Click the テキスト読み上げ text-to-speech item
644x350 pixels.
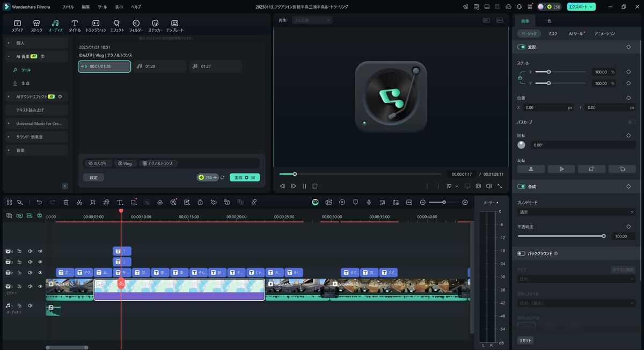coord(36,110)
